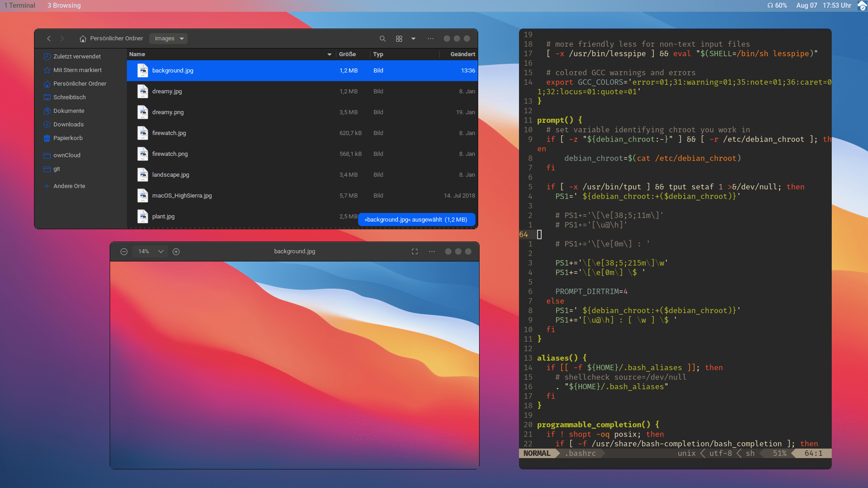Select macOS_HighSierra.jpg file
This screenshot has height=488, width=868.
point(302,196)
